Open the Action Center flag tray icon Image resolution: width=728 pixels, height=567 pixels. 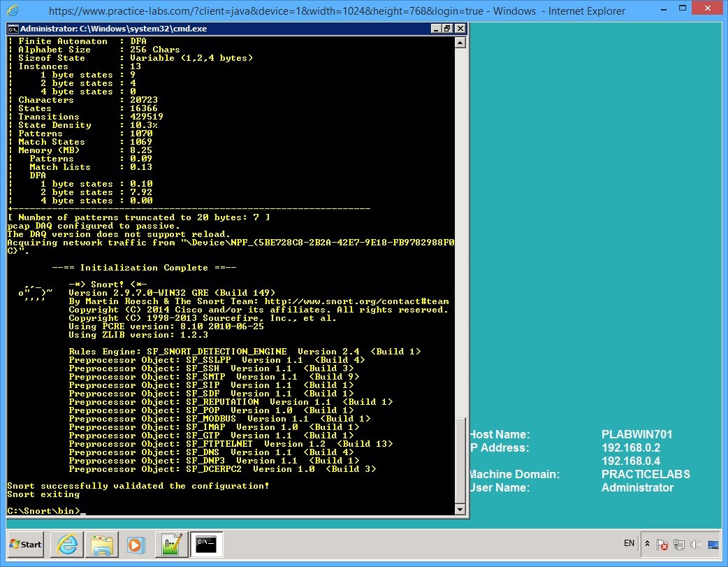[x=662, y=544]
